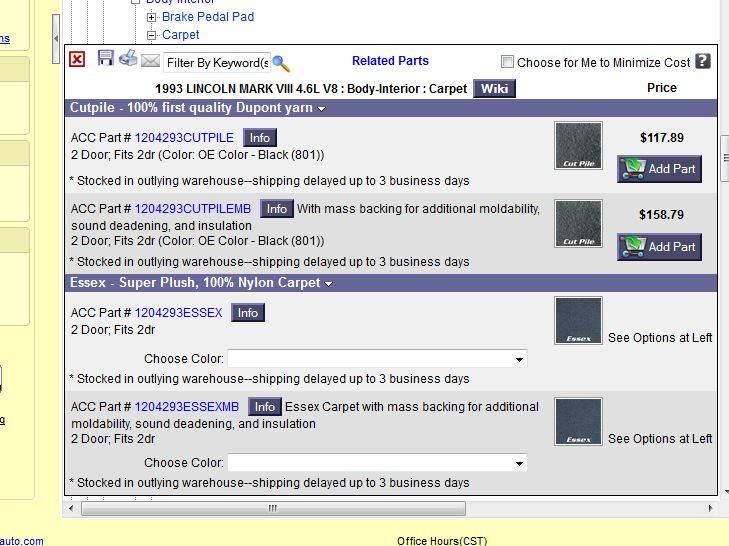Screen dimensions: 729x546
Task: Click the magnifying glass search icon
Action: 281,63
